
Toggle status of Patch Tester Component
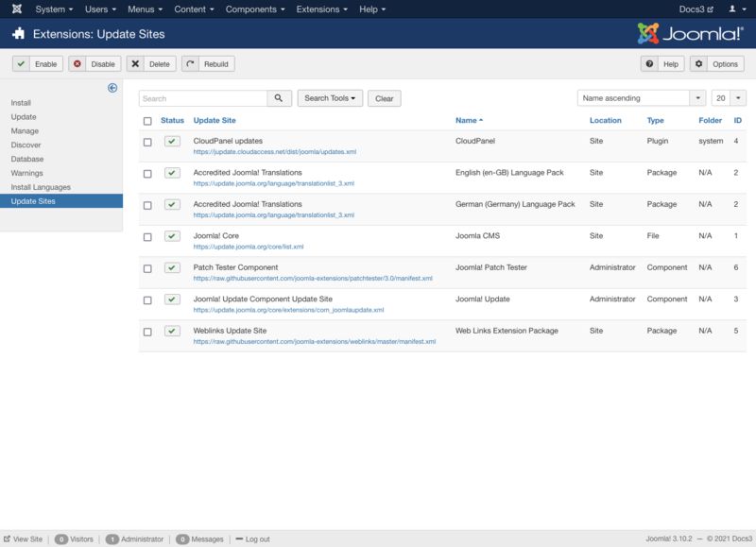coord(172,268)
